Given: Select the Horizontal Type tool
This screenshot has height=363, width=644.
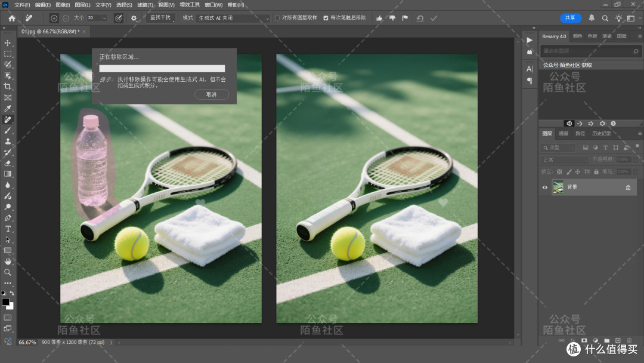Looking at the screenshot, I should click(7, 229).
